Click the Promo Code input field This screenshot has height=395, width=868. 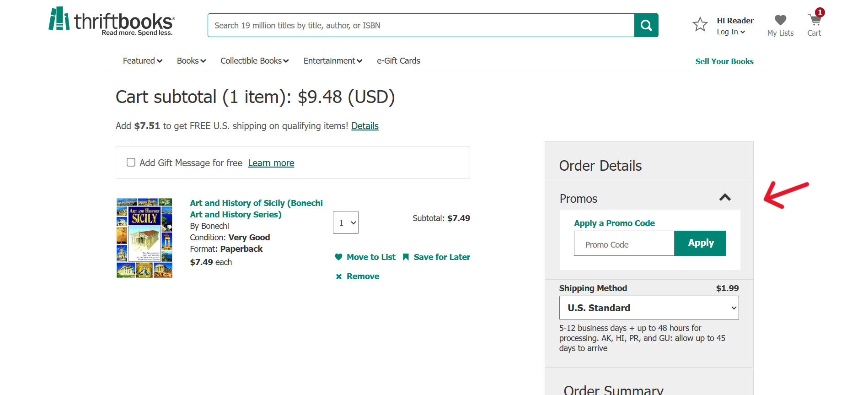(624, 244)
